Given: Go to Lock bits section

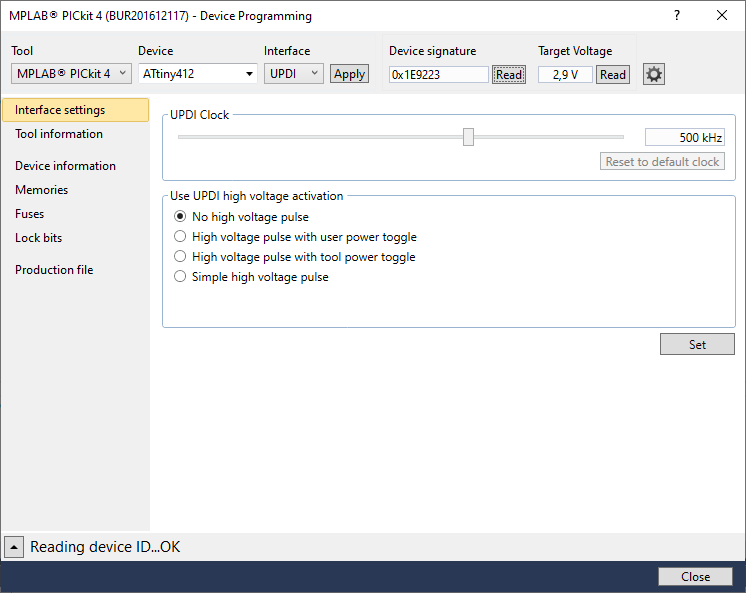Looking at the screenshot, I should [x=39, y=237].
